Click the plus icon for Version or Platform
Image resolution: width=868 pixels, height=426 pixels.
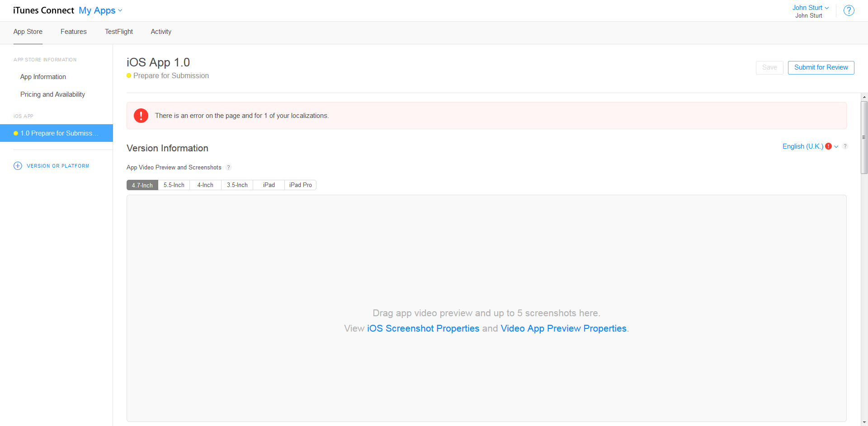(x=18, y=166)
